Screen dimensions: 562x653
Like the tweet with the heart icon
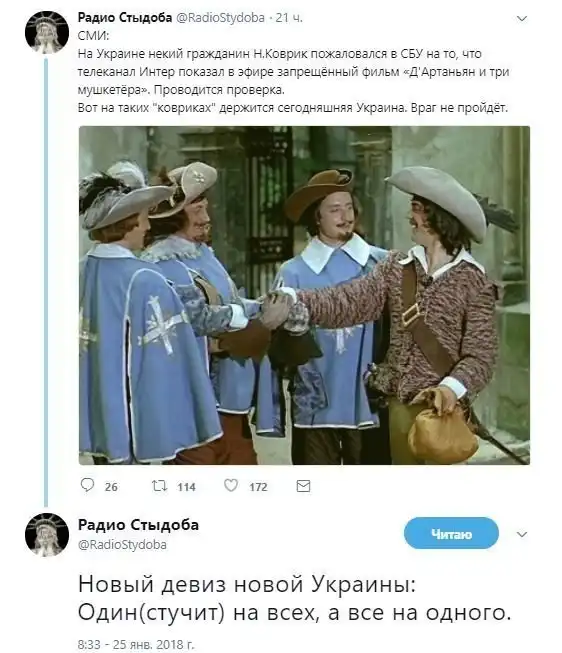[x=231, y=485]
